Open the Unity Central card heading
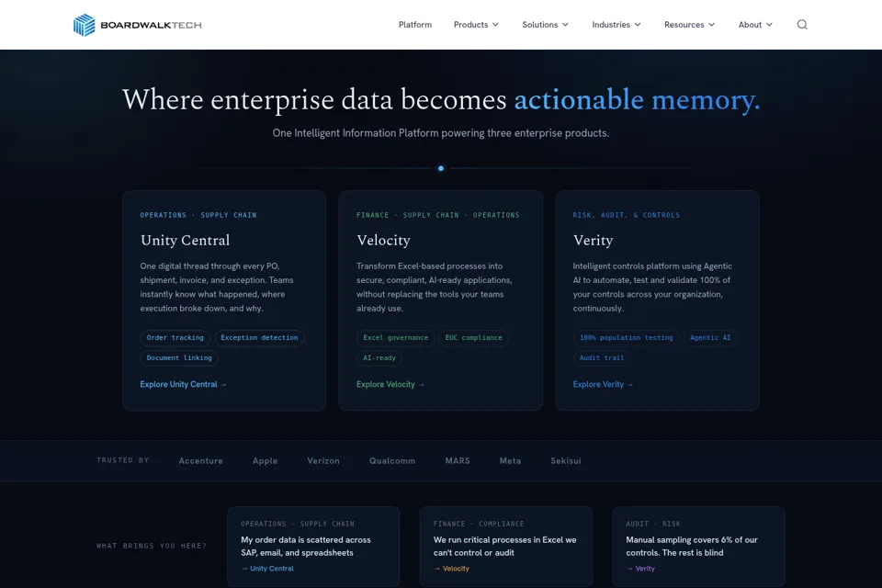The width and height of the screenshot is (882, 588). pos(185,241)
